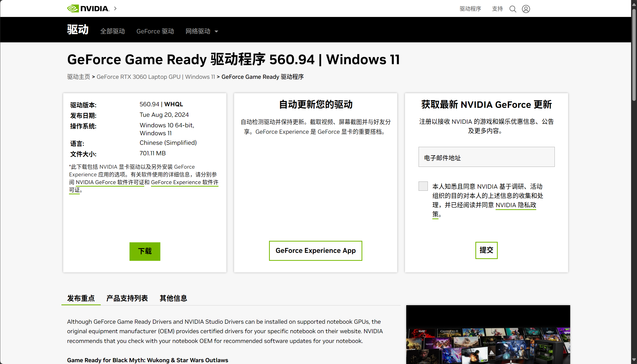Click the green 下载 button
Viewport: 637px width, 364px height.
pos(145,251)
